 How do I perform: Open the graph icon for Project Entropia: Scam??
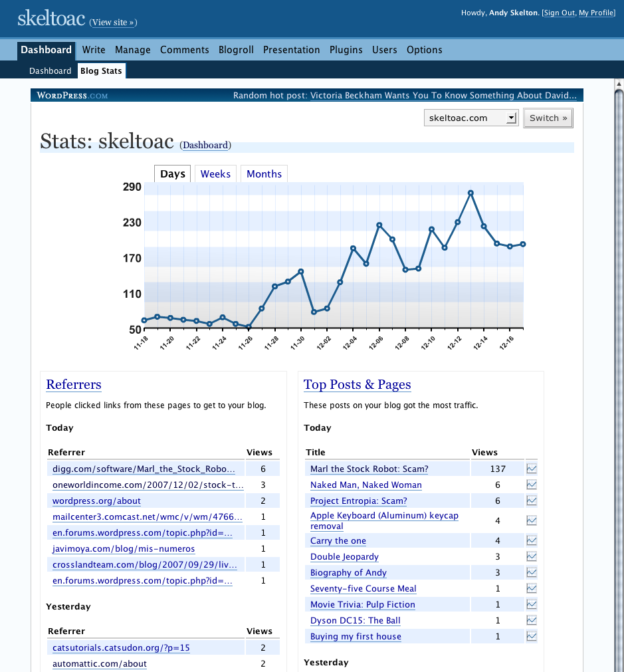click(531, 501)
